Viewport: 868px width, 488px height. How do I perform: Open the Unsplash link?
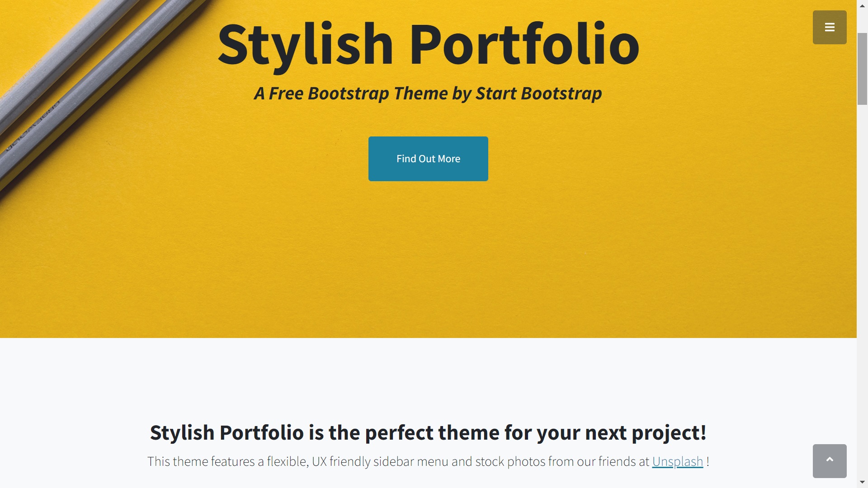[677, 461]
